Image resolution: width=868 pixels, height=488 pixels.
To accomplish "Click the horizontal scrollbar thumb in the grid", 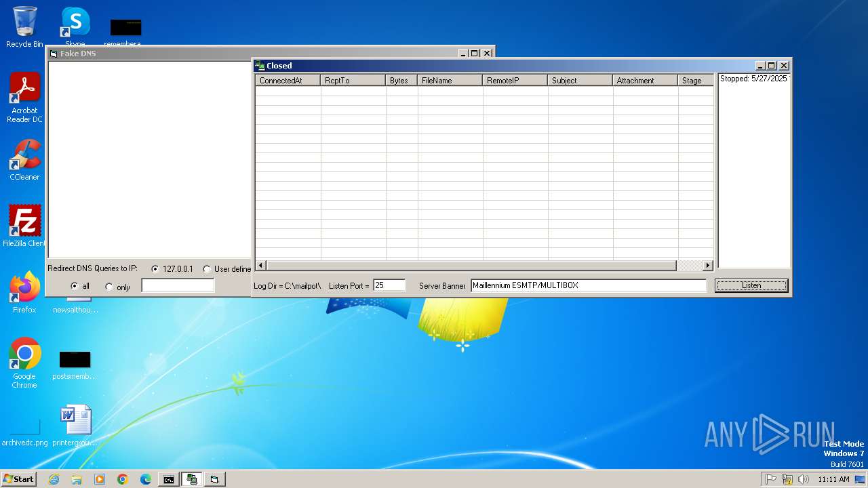I will tap(471, 266).
